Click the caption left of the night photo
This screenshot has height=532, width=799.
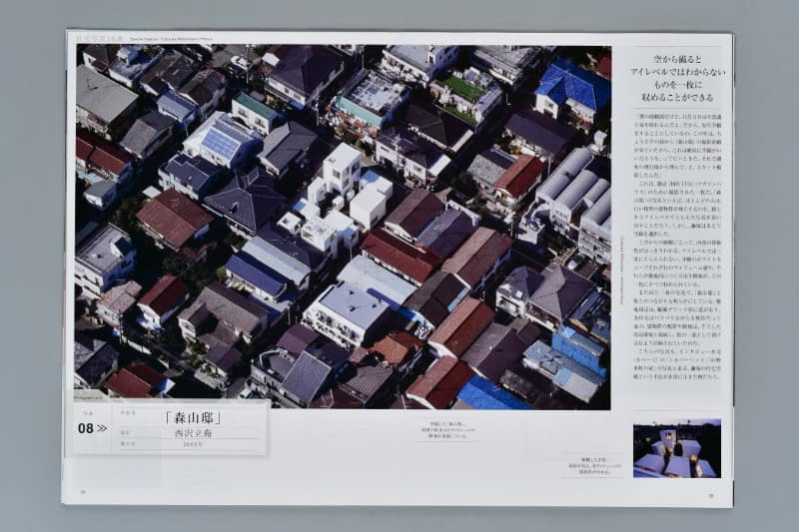click(x=595, y=466)
